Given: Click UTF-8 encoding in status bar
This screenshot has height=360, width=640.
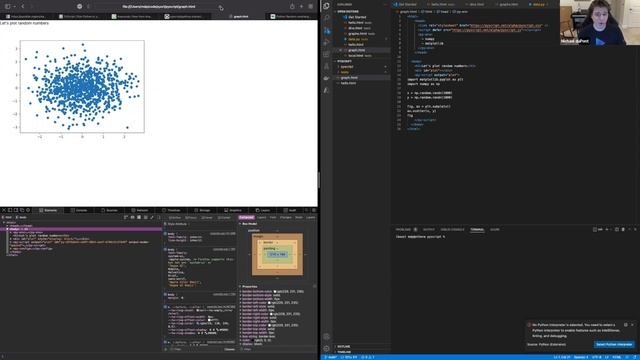Looking at the screenshot, I should (x=596, y=357).
